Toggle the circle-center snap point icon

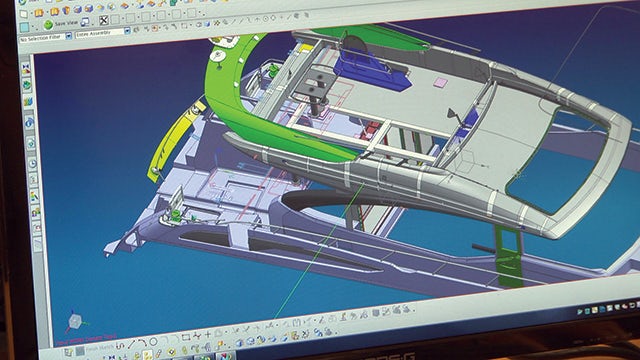(x=265, y=18)
